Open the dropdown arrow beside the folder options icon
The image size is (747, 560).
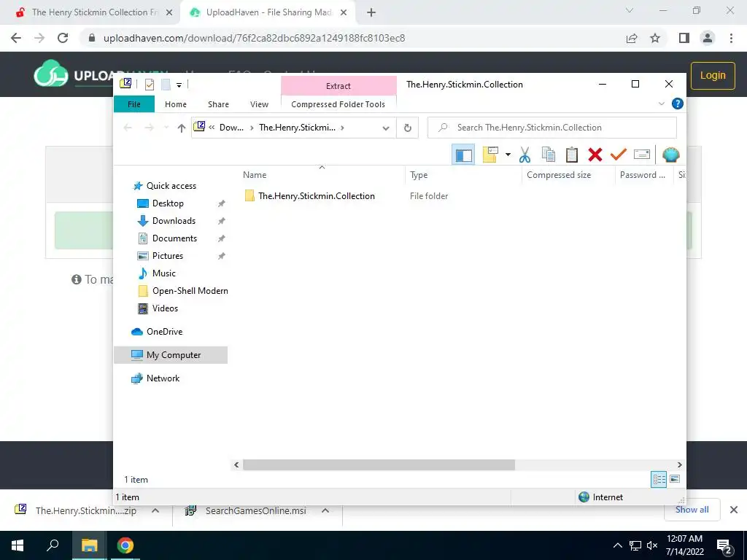coord(508,155)
